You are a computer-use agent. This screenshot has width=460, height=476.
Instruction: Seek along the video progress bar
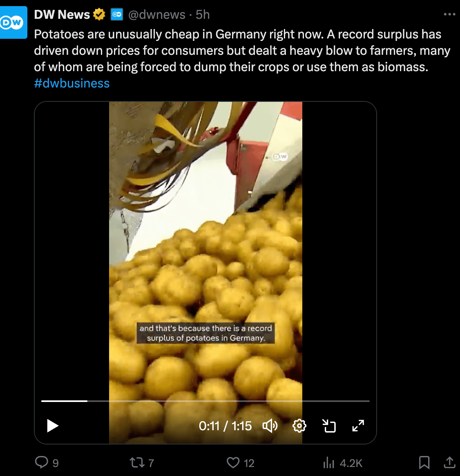click(205, 401)
